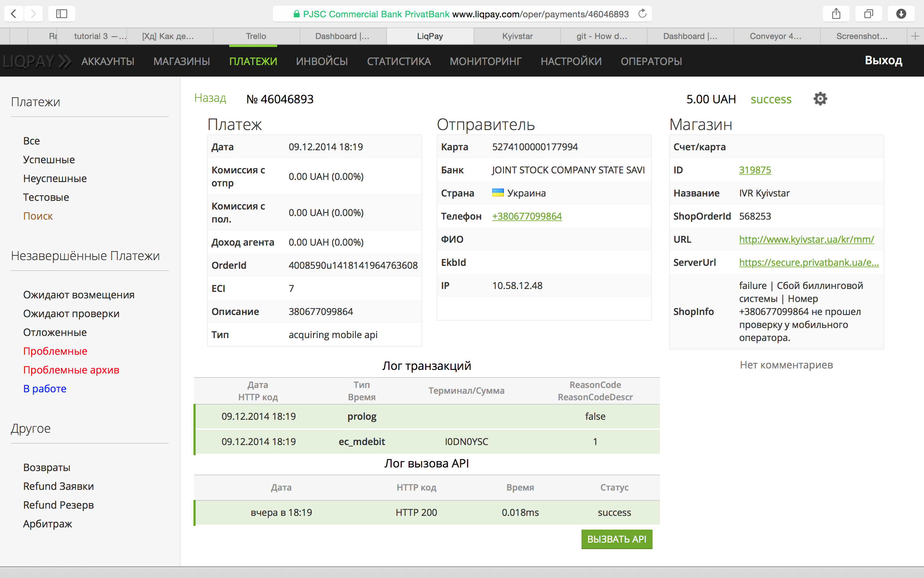Open Ожидают проверки list

click(x=71, y=314)
